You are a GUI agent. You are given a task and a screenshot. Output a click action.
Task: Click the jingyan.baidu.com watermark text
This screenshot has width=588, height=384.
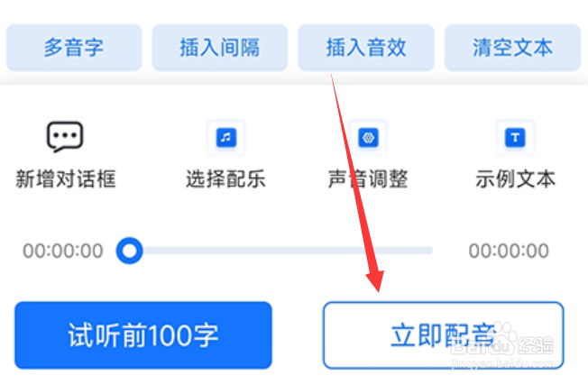(503, 364)
